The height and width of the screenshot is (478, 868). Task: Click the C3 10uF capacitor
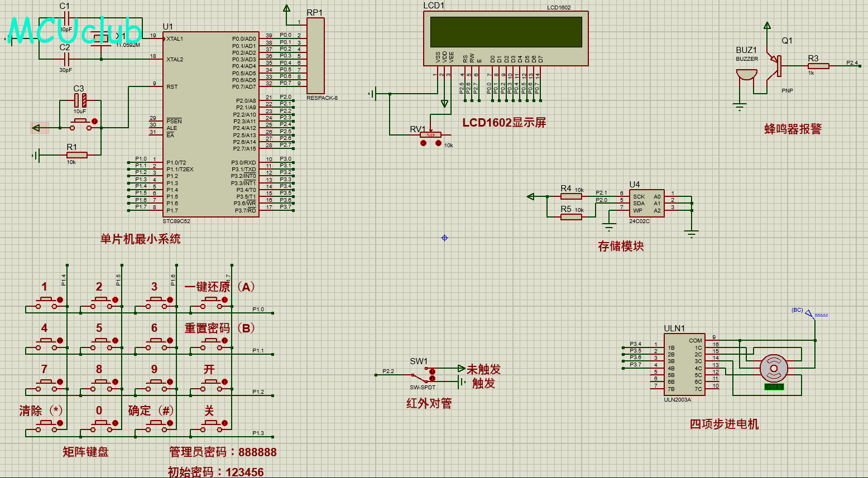pyautogui.click(x=80, y=101)
